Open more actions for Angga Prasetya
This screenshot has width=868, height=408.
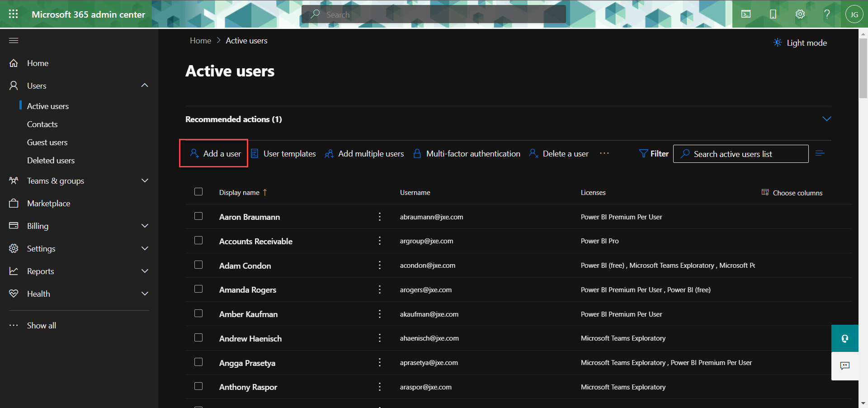coord(380,362)
